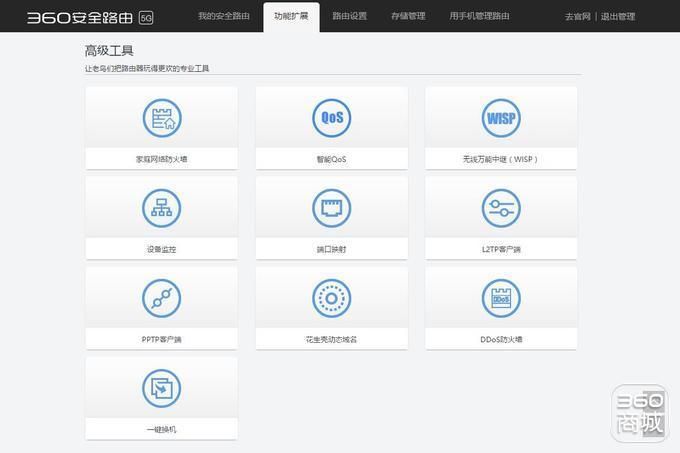Click the 退出管理 logout link
Screen dimensions: 680x453
(618, 17)
